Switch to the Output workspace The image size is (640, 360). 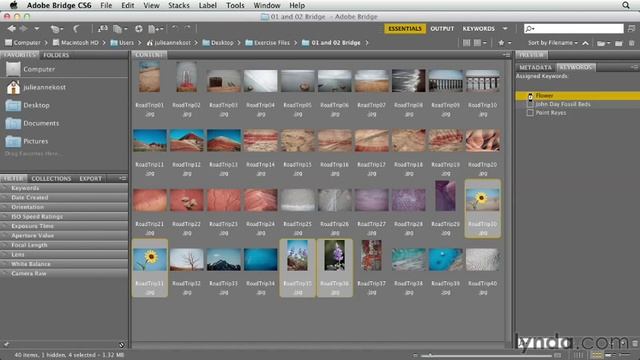(x=442, y=29)
